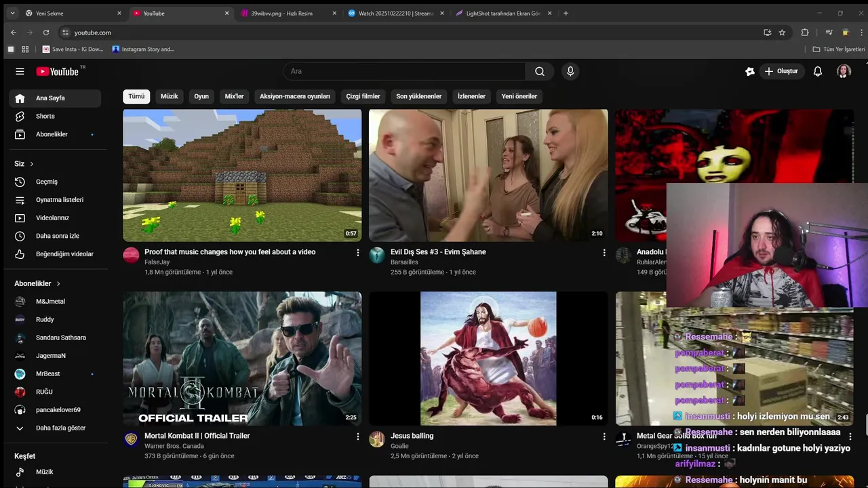Select the Tümü filter chip

tap(136, 96)
